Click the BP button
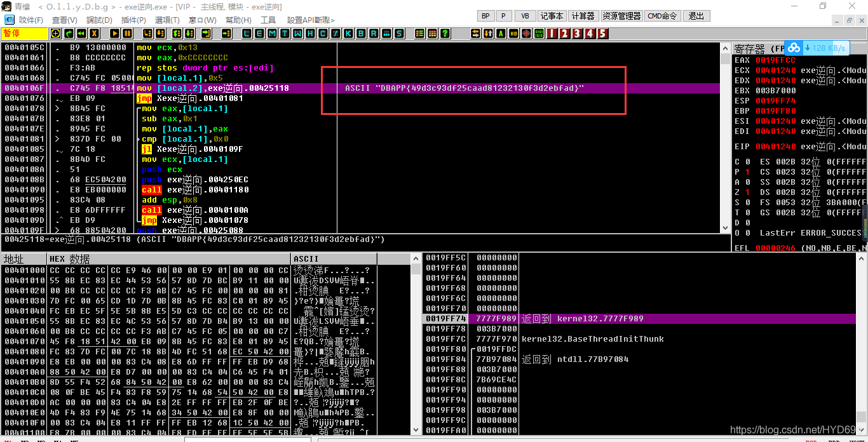 point(485,16)
